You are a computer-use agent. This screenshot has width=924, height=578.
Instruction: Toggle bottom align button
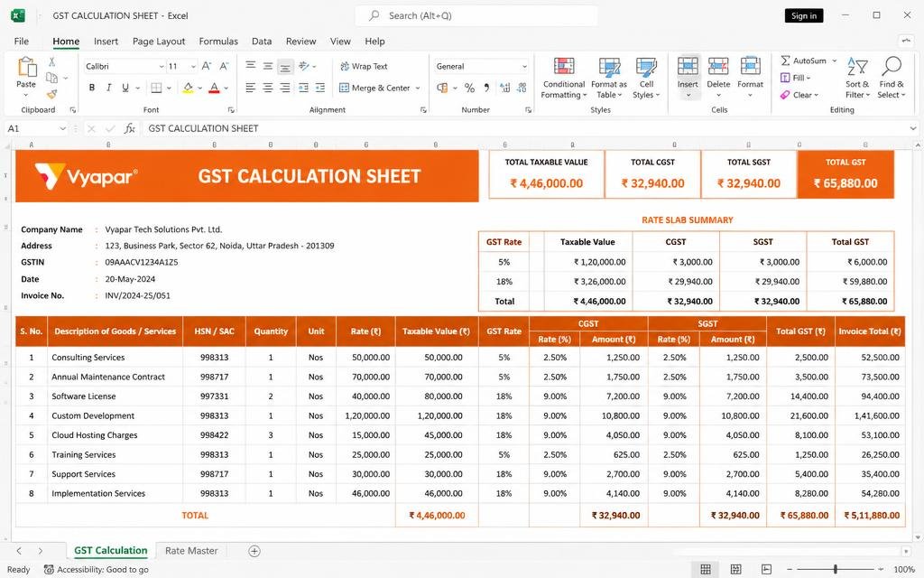tap(285, 67)
